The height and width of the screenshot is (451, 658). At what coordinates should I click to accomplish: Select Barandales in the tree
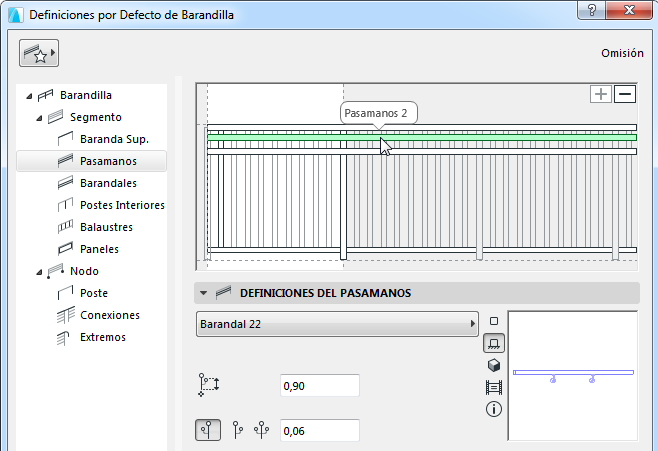(108, 183)
